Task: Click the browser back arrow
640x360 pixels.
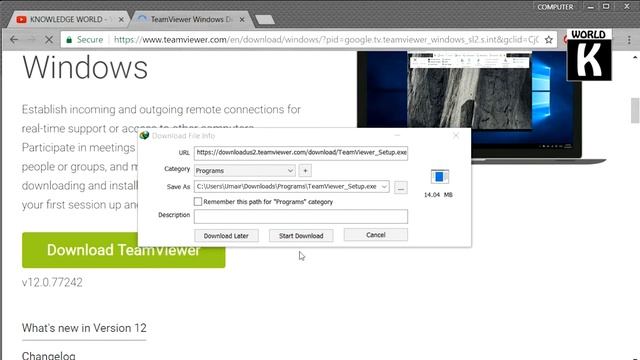Action: point(14,40)
